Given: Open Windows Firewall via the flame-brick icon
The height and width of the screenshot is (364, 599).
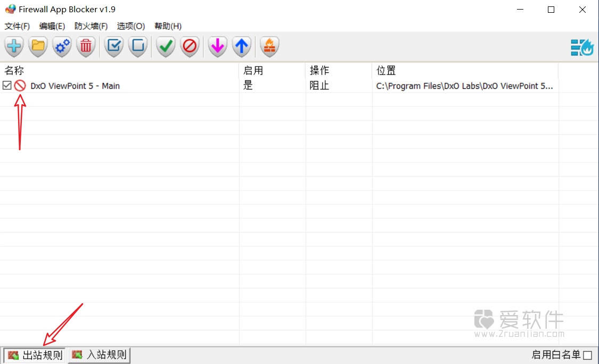Looking at the screenshot, I should click(269, 46).
